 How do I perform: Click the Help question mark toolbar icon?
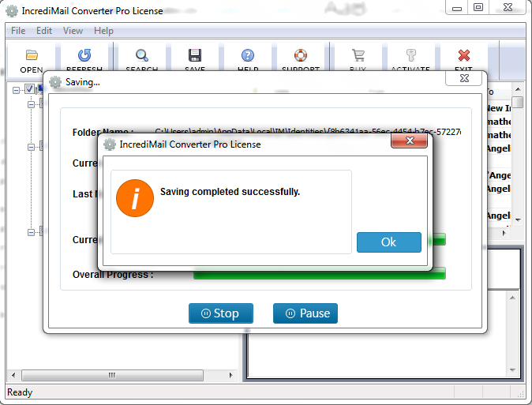pyautogui.click(x=248, y=55)
